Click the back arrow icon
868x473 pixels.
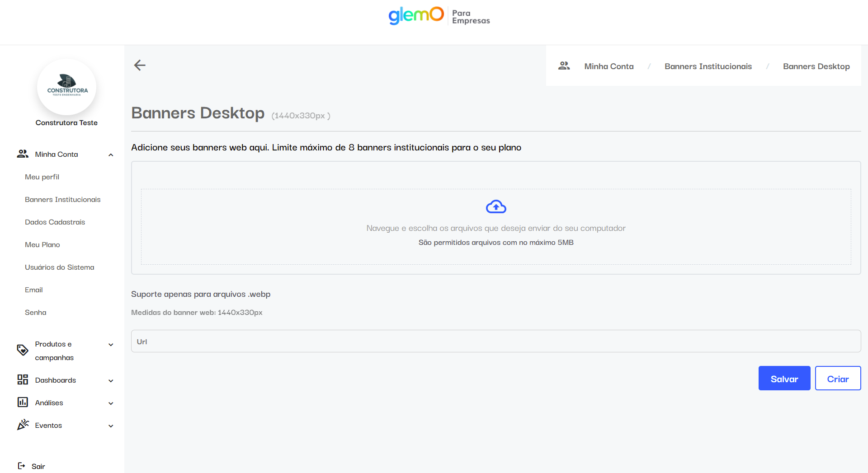(140, 66)
